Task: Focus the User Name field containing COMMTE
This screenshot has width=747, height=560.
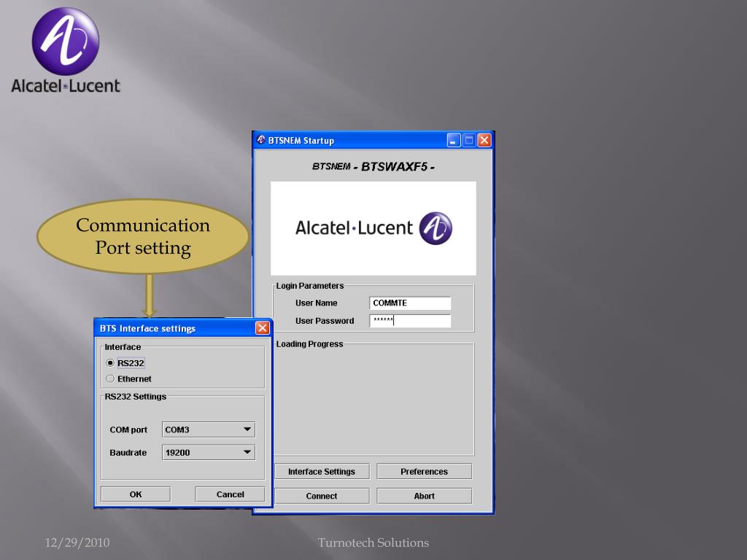Action: coord(410,303)
